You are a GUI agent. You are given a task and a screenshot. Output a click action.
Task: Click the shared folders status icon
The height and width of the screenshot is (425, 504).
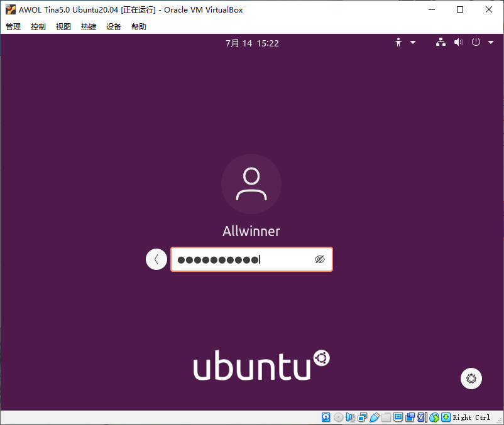[386, 417]
